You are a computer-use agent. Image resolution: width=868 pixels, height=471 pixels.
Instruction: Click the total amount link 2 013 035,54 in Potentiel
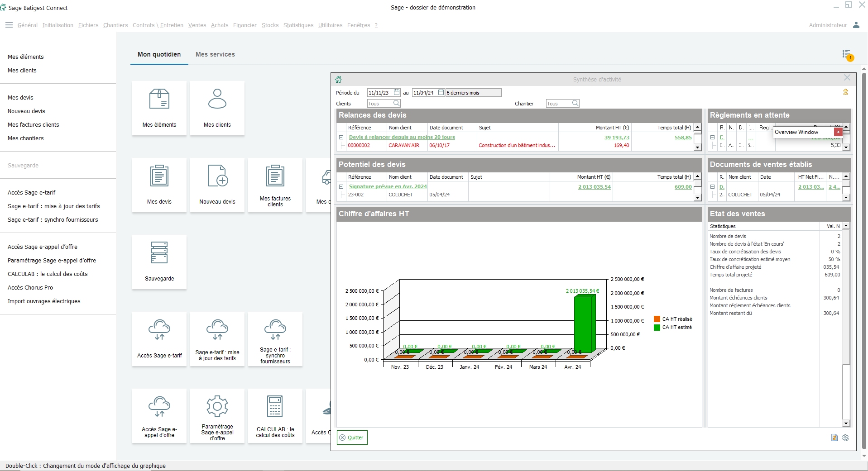tap(594, 187)
